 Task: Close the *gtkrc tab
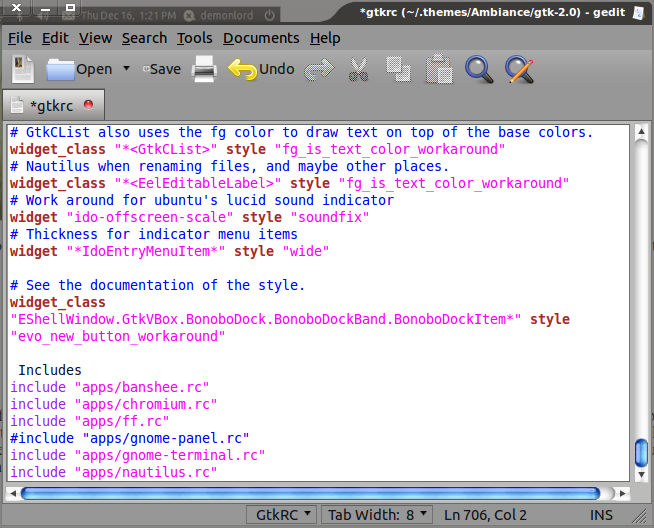point(88,104)
